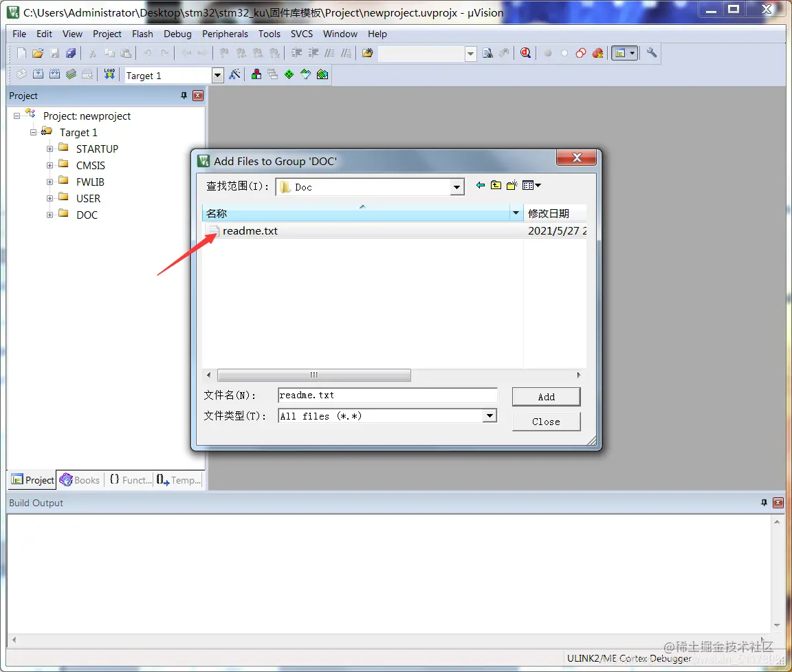Open the Doc folder location dropdown
The image size is (792, 672).
(456, 187)
